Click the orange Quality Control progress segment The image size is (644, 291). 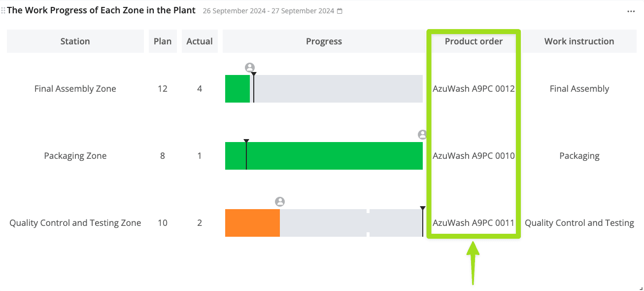pyautogui.click(x=252, y=223)
